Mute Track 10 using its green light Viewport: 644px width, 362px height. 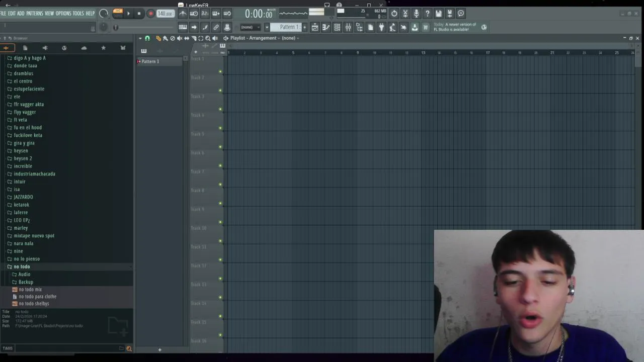coord(220,241)
